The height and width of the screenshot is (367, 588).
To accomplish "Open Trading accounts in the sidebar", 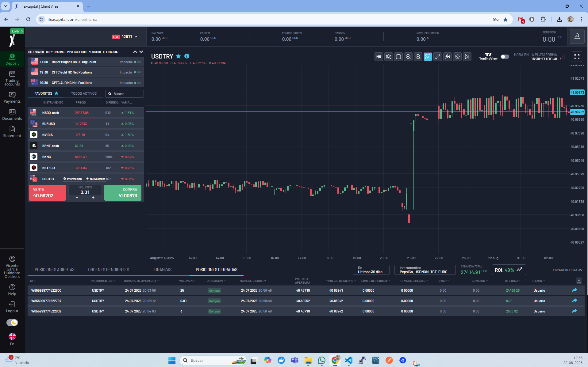I will (12, 78).
